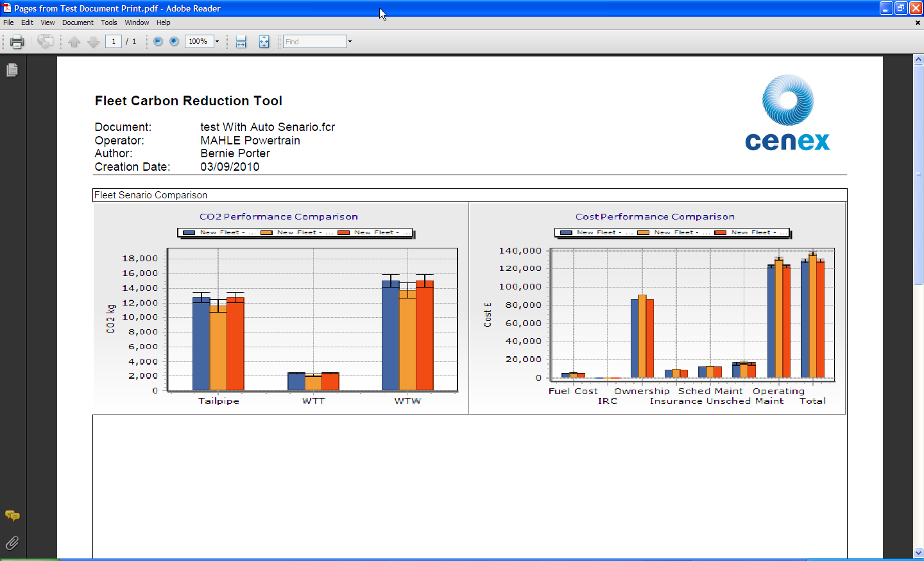The image size is (924, 561).
Task: Open the Document menu
Action: coord(78,22)
